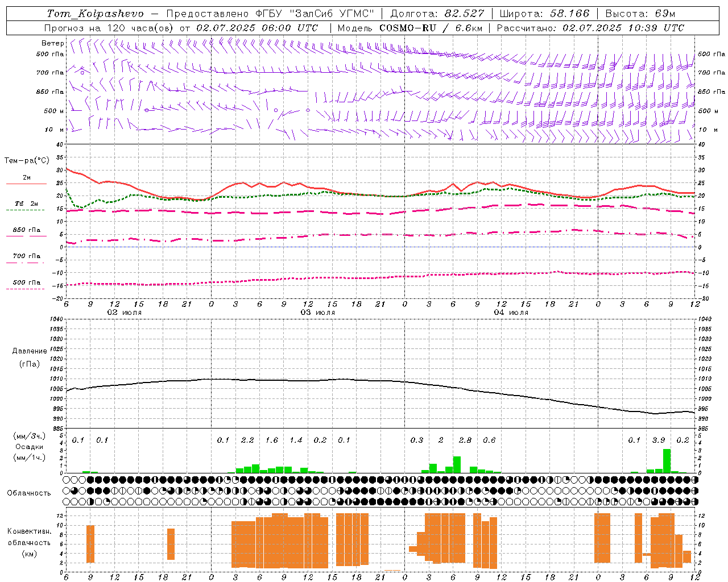Viewport: 728px width, 582px height.
Task: Click the 'Рассчитано: 02.07.2025 10:39 UTC' timestamp
Action: (590, 28)
